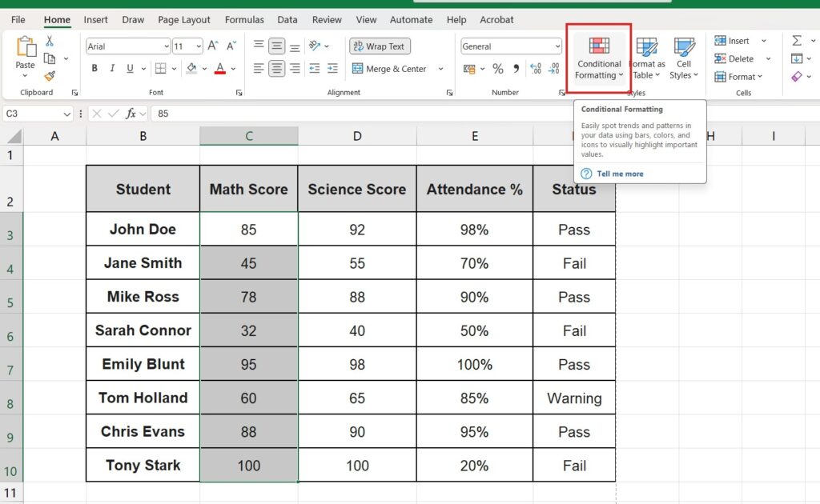820x504 pixels.
Task: Open the Formulas ribbon tab
Action: (x=244, y=19)
